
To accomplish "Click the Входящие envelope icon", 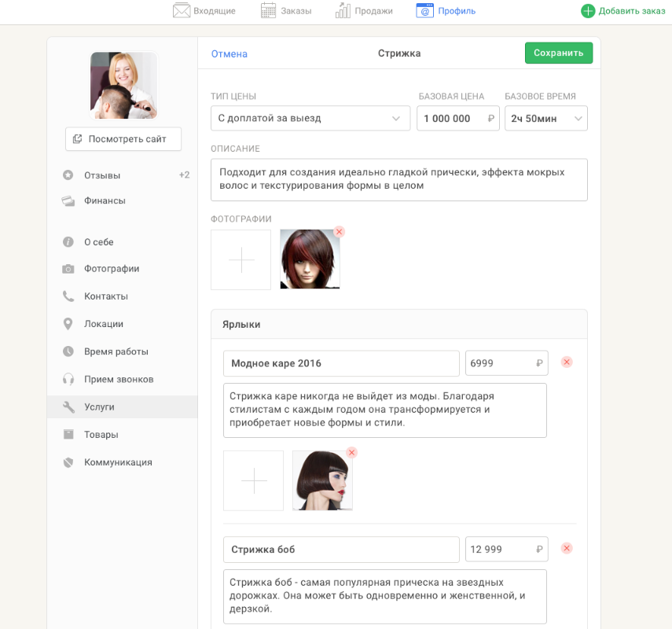I will (182, 10).
